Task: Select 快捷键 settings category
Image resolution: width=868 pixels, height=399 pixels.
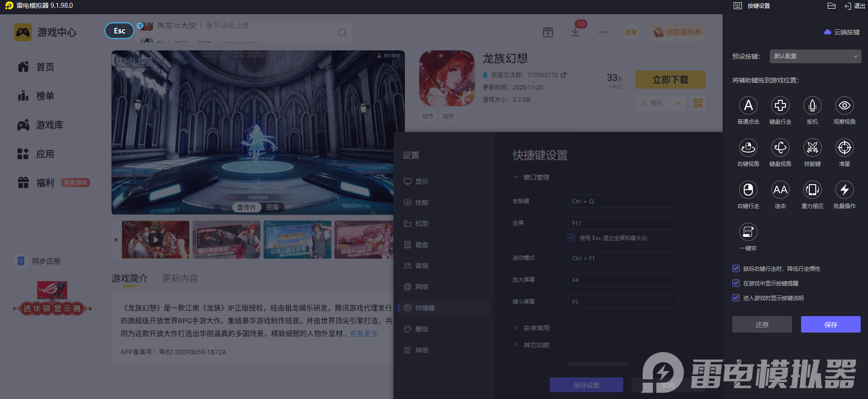Action: (x=444, y=308)
